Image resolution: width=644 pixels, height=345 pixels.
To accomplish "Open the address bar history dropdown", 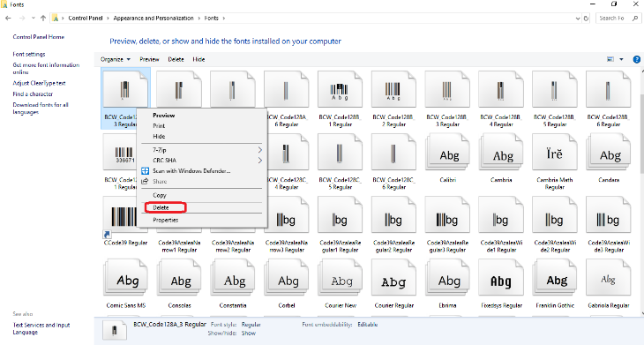I will (578, 18).
